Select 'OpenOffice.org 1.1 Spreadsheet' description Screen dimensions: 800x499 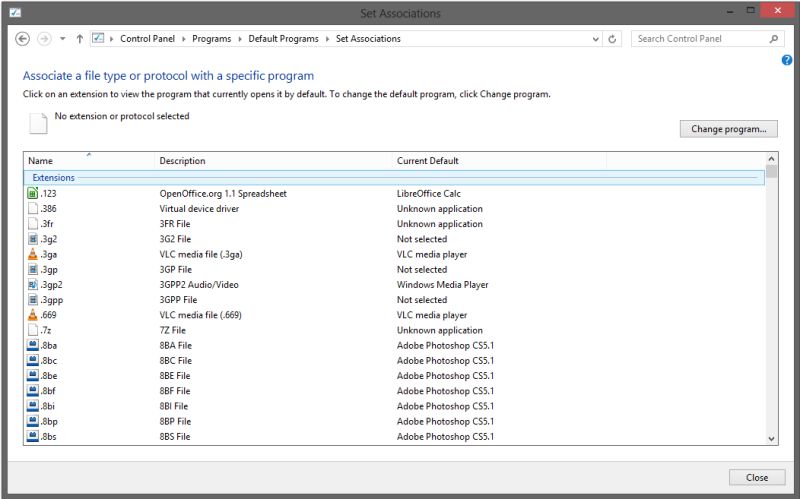[x=223, y=193]
